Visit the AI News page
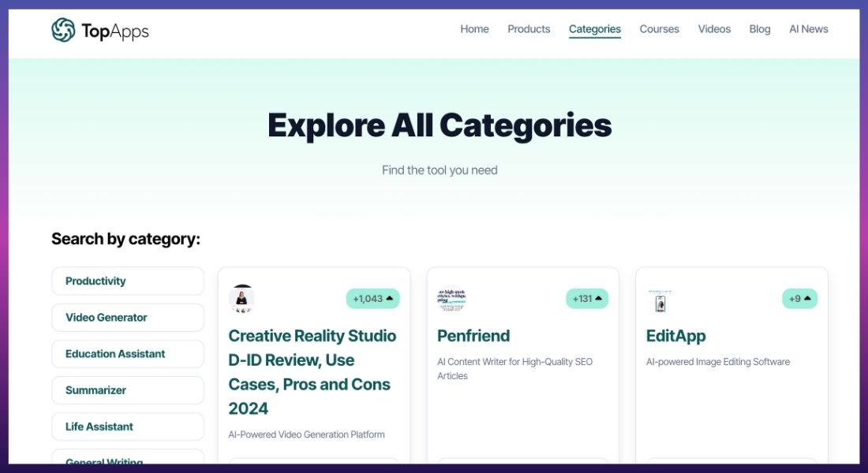Screen dimensions: 868x473 [808, 29]
